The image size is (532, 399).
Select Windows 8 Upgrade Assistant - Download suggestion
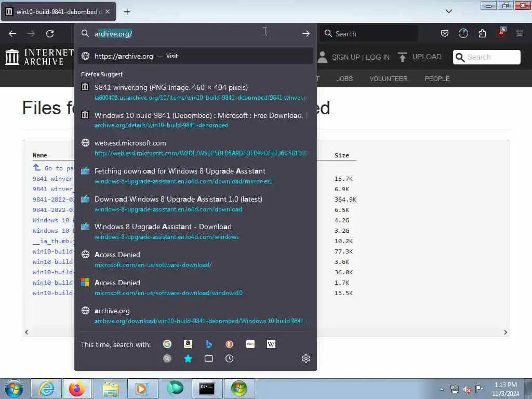195,232
